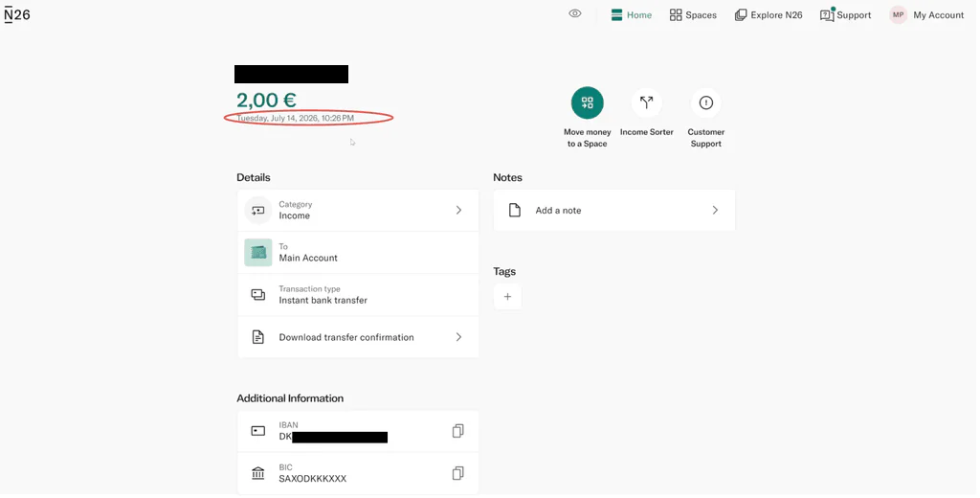Contact Customer Support via exclamation icon
The height and width of the screenshot is (498, 980).
click(x=705, y=102)
